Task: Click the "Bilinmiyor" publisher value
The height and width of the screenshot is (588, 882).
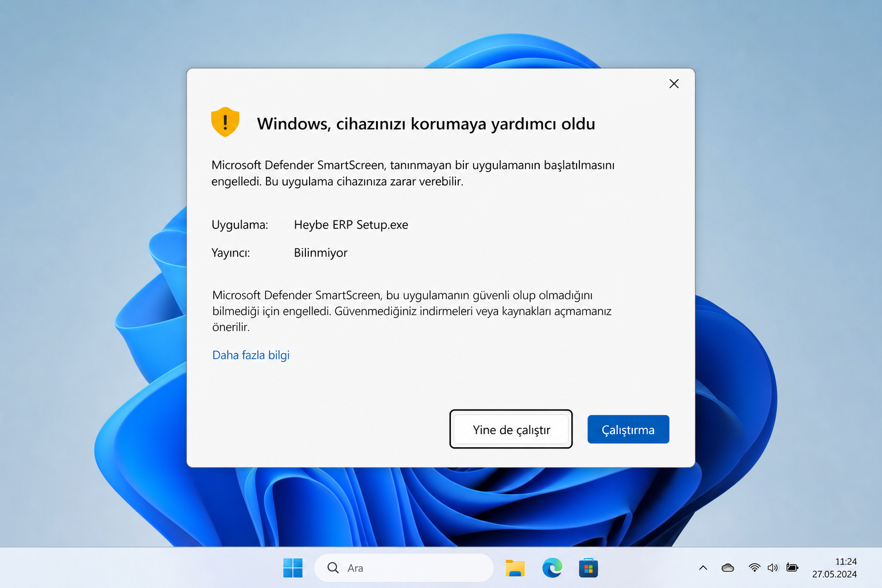Action: [x=320, y=253]
